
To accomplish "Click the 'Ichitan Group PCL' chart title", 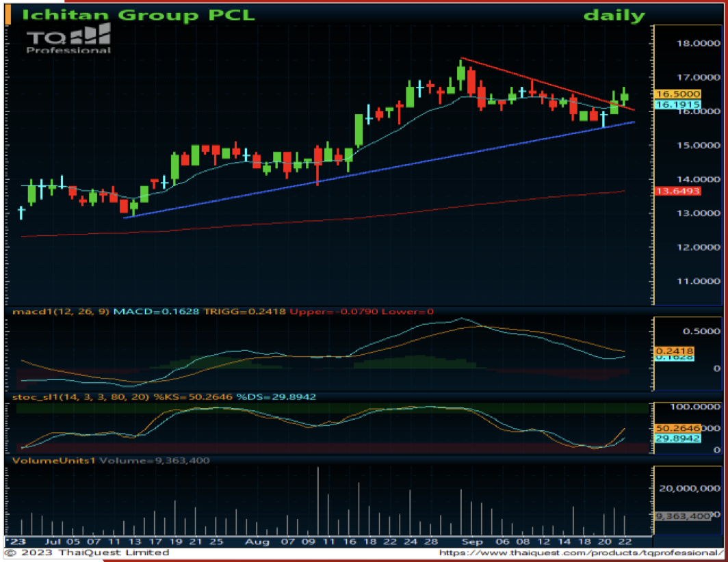I will 138,15.
